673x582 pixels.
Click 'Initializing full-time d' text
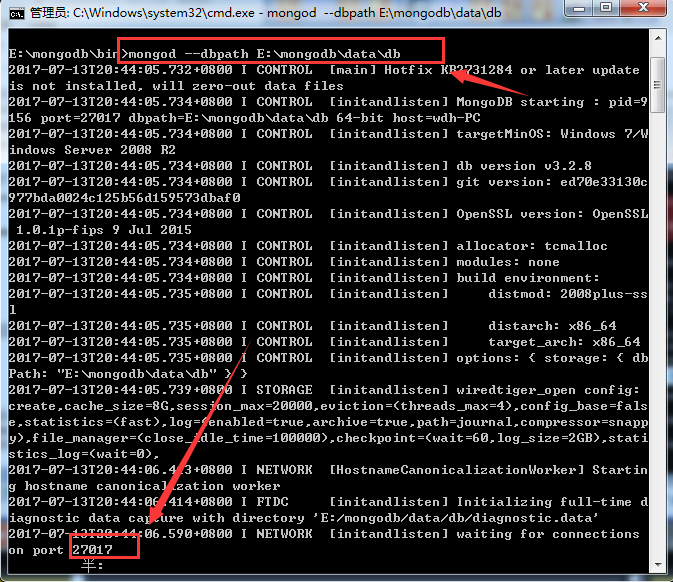tap(552, 502)
